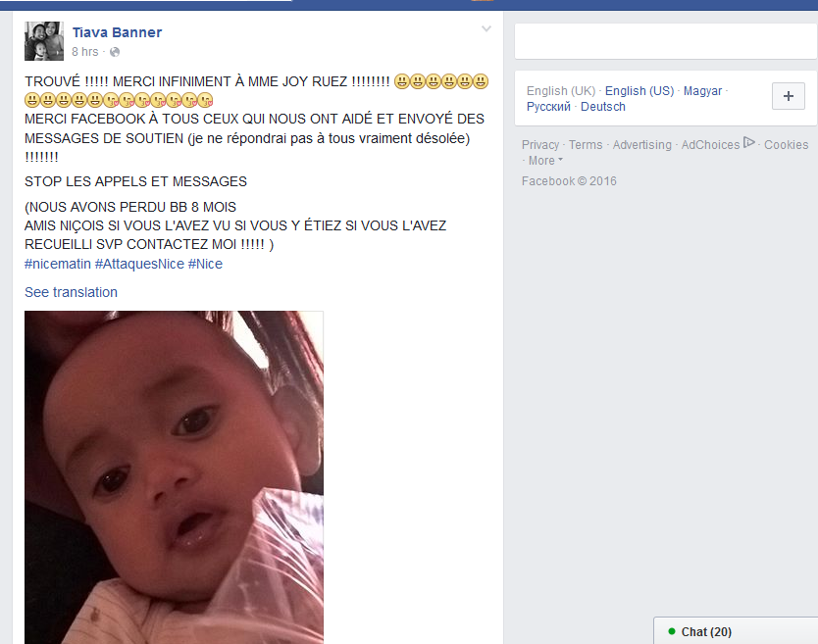This screenshot has width=818, height=644.
Task: Open Tiava Banner's profile picture
Action: (44, 41)
